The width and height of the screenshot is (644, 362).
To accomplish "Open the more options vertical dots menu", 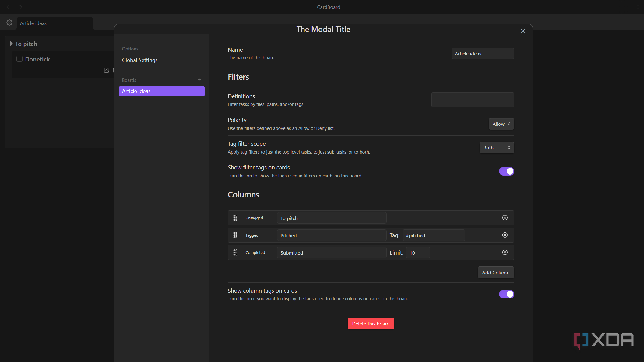I will tap(638, 7).
